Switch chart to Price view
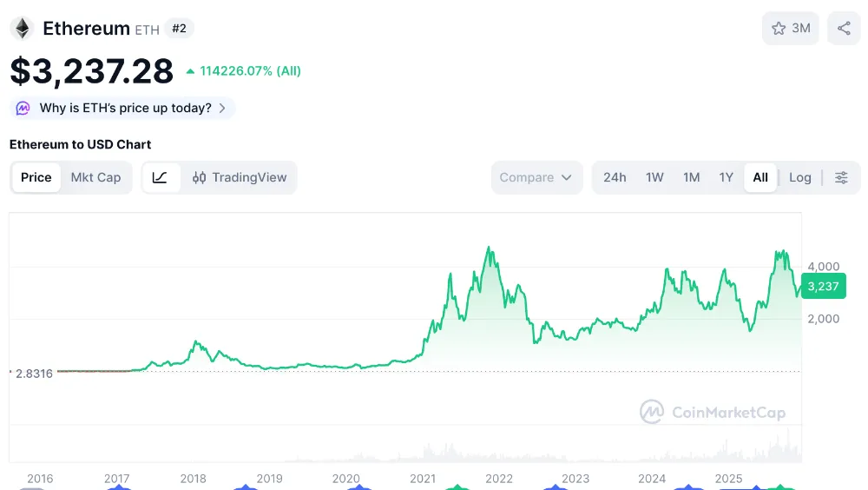Screen dimensions: 868x490 click(x=36, y=177)
